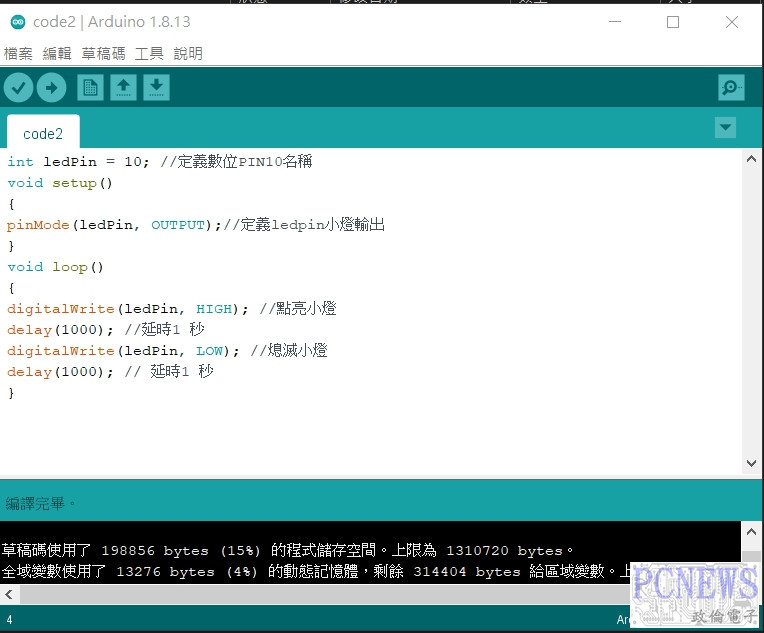Click the closing brace of loop()

coord(11,393)
